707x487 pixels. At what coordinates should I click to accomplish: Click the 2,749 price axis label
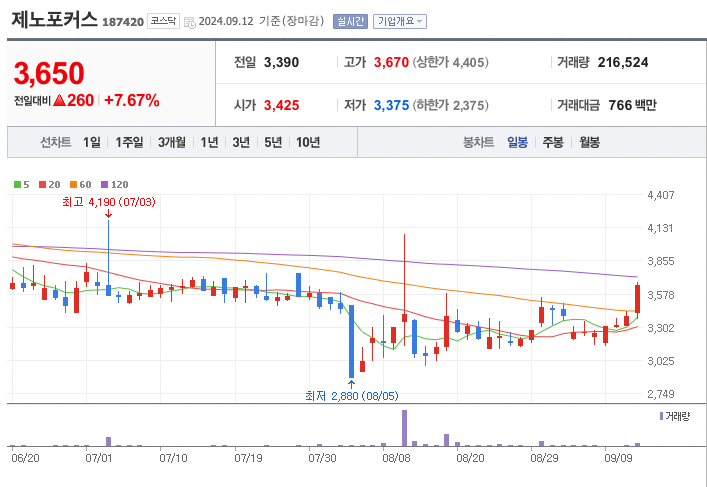(661, 394)
